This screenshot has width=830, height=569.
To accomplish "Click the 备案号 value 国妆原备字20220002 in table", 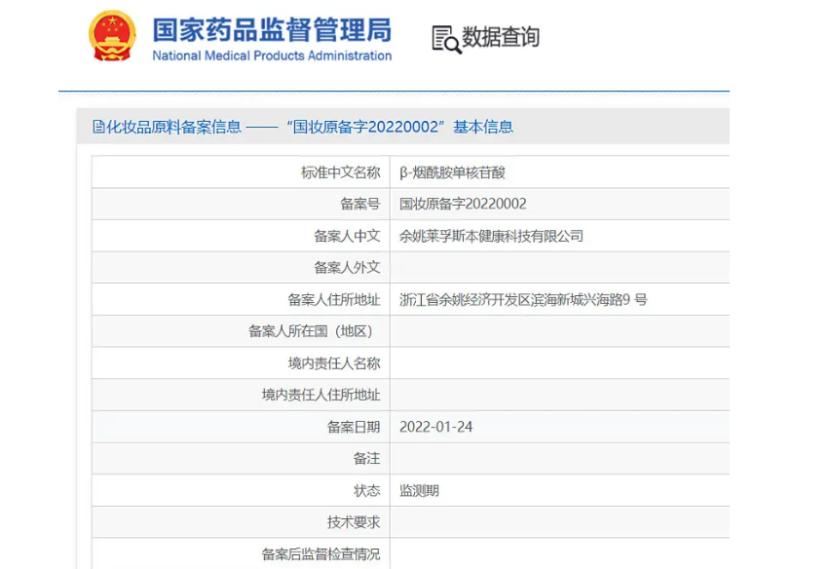I will tap(463, 204).
